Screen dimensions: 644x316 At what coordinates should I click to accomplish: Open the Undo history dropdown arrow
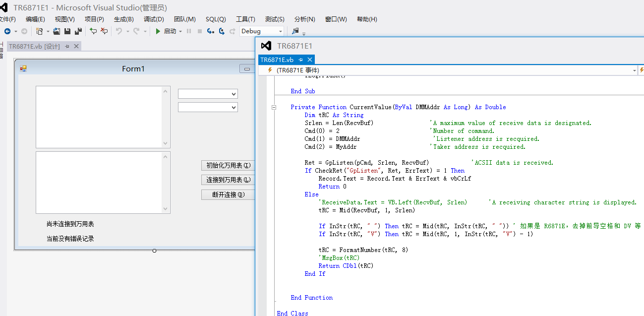[127, 31]
